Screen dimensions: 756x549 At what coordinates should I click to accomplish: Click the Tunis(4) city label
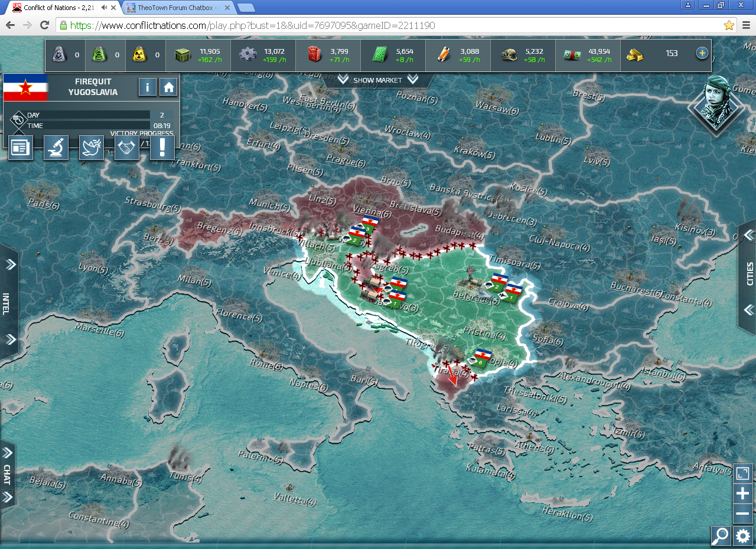(185, 477)
